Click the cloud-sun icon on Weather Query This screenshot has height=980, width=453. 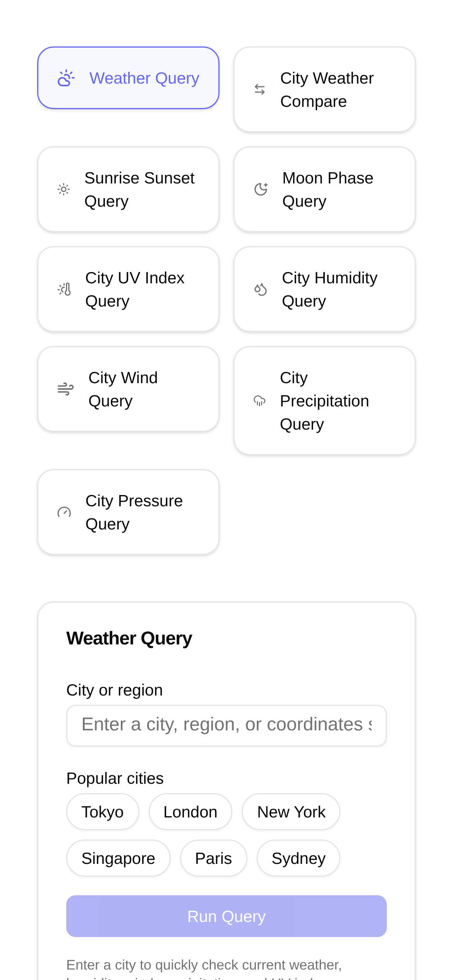[66, 78]
